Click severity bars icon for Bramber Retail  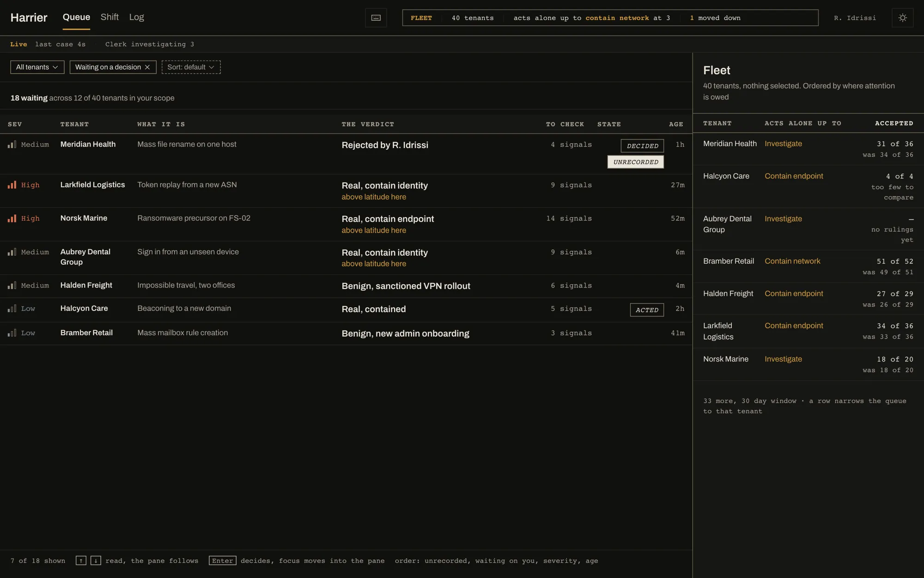click(x=12, y=333)
